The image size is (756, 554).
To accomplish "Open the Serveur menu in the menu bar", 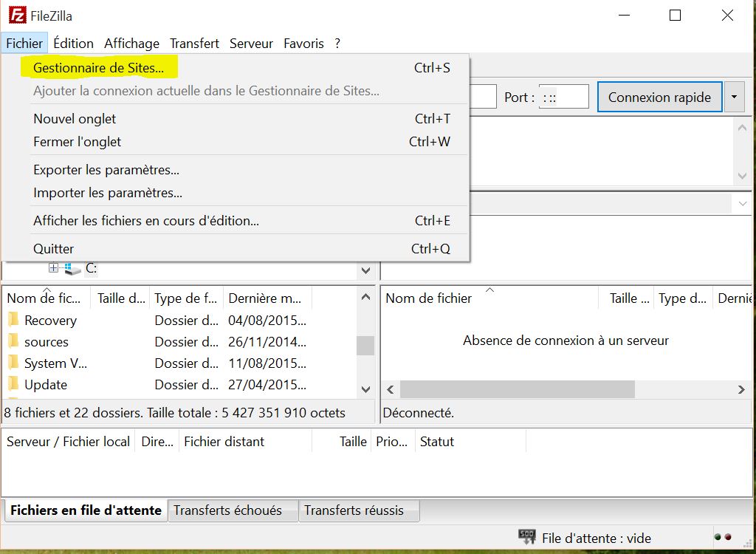I will coord(251,44).
